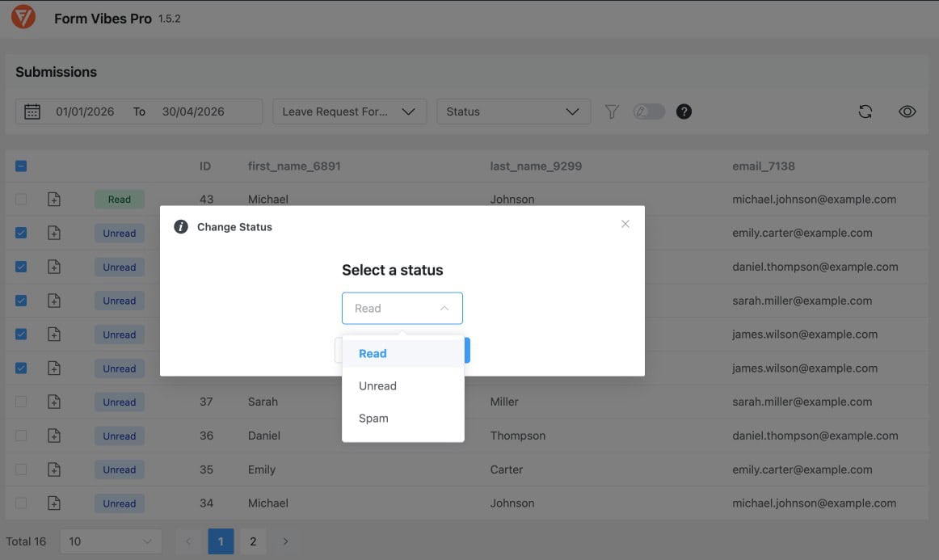Click the email_7138 column header
The image size is (939, 560).
point(764,166)
